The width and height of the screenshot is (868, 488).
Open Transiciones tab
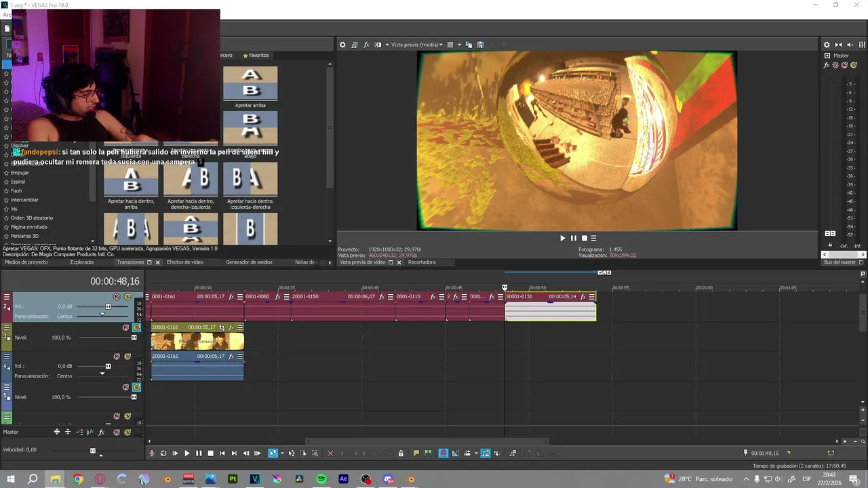pos(130,262)
